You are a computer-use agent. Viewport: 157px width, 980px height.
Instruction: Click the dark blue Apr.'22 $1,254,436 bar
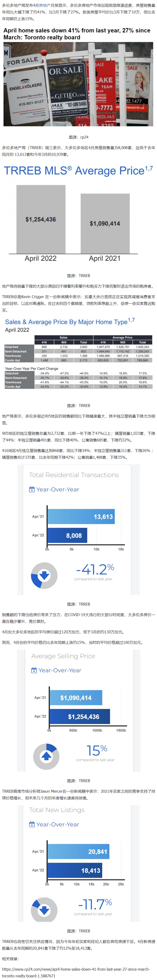click(79, 716)
